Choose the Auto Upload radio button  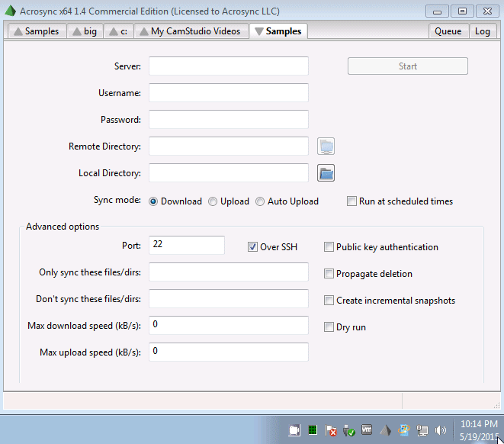pos(260,201)
